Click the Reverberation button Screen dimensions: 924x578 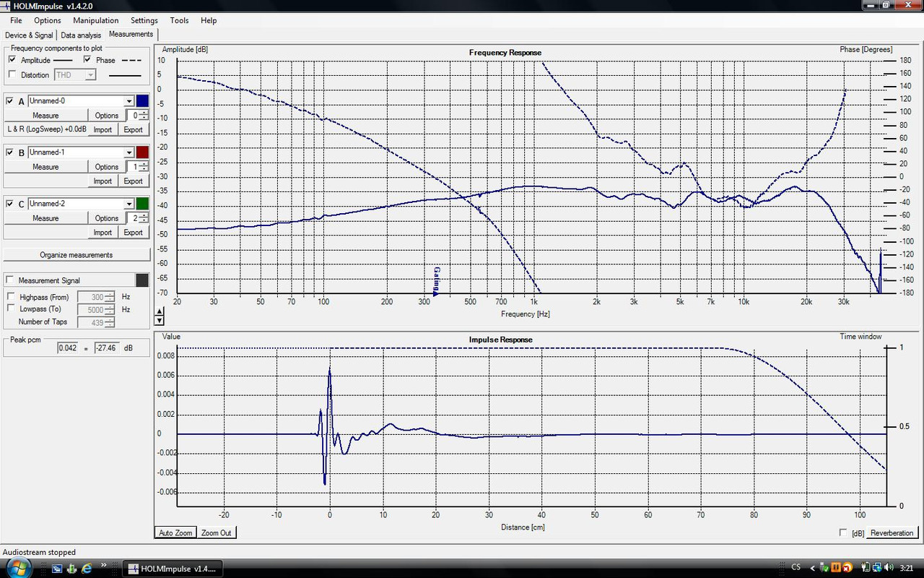pyautogui.click(x=892, y=533)
